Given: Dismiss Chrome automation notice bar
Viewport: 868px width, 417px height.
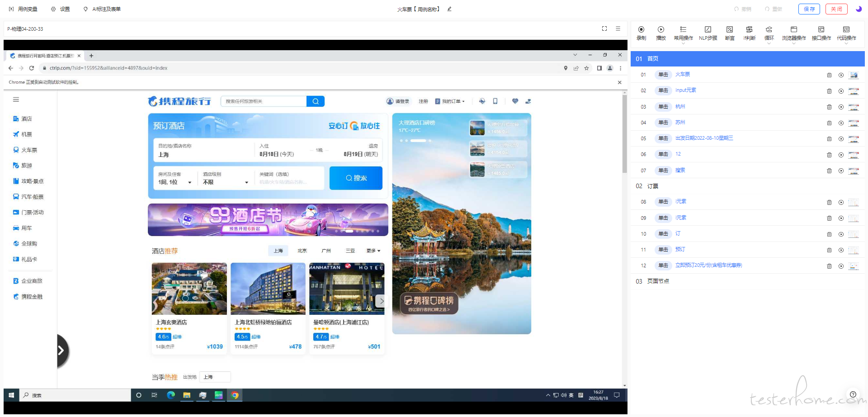Looking at the screenshot, I should (x=619, y=82).
